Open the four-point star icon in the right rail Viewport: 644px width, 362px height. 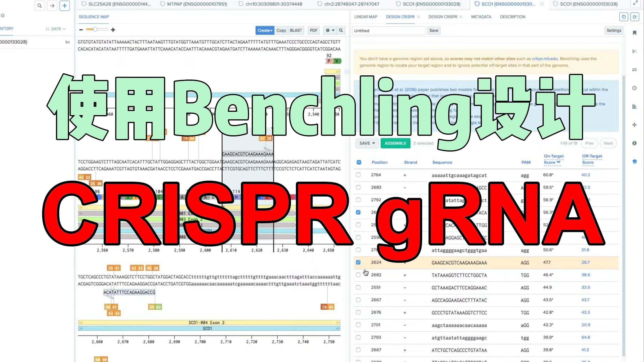tap(634, 125)
